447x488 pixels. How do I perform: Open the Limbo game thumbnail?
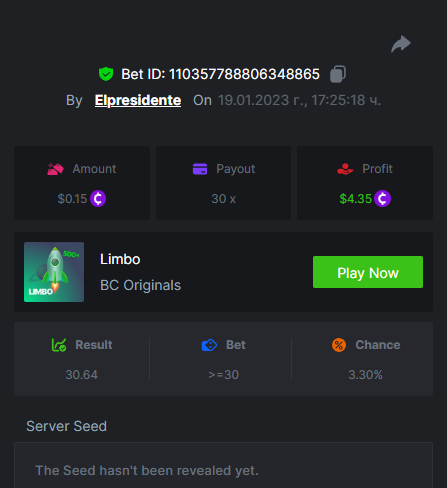click(x=54, y=272)
